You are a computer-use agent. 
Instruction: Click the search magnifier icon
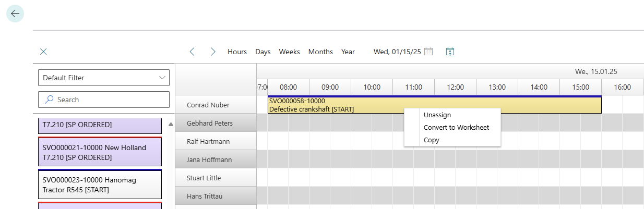tap(50, 100)
